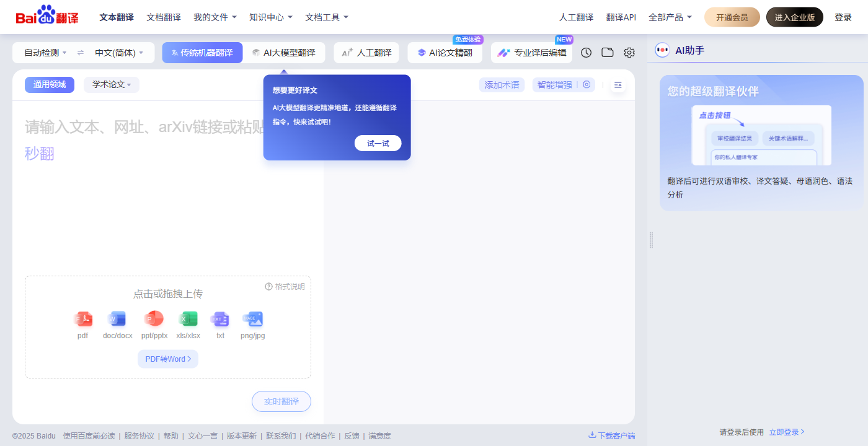Click the PDF file upload icon
Screen dimensions: 868x446
tap(83, 319)
